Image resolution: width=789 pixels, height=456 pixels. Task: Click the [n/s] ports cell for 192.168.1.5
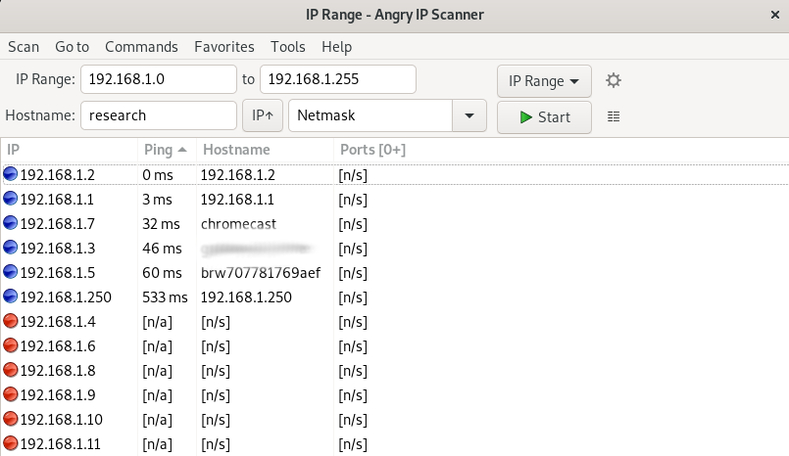[x=353, y=272]
